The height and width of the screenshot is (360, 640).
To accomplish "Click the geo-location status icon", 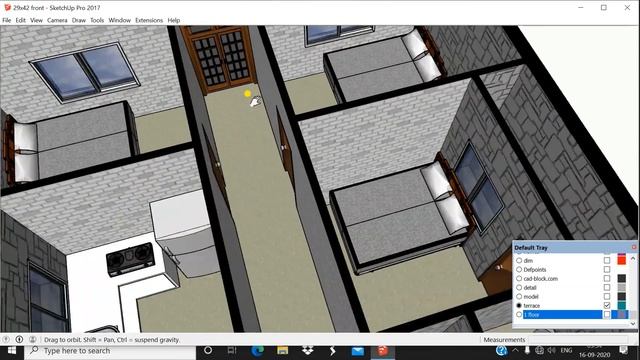I will [6, 339].
